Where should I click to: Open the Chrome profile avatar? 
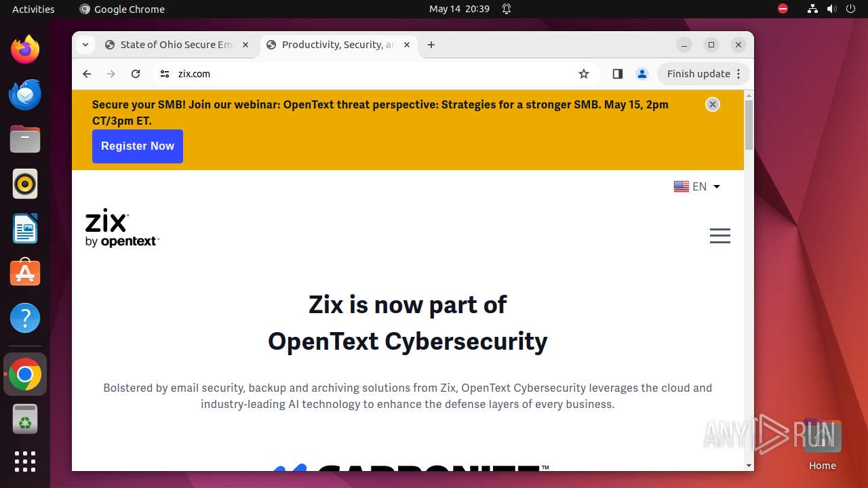point(642,74)
